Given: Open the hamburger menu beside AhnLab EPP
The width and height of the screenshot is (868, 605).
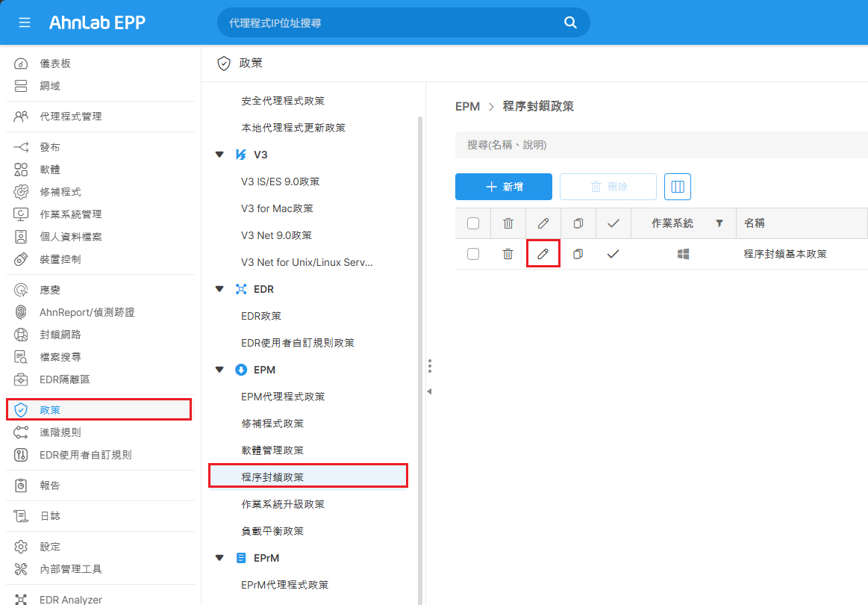Looking at the screenshot, I should pyautogui.click(x=25, y=22).
